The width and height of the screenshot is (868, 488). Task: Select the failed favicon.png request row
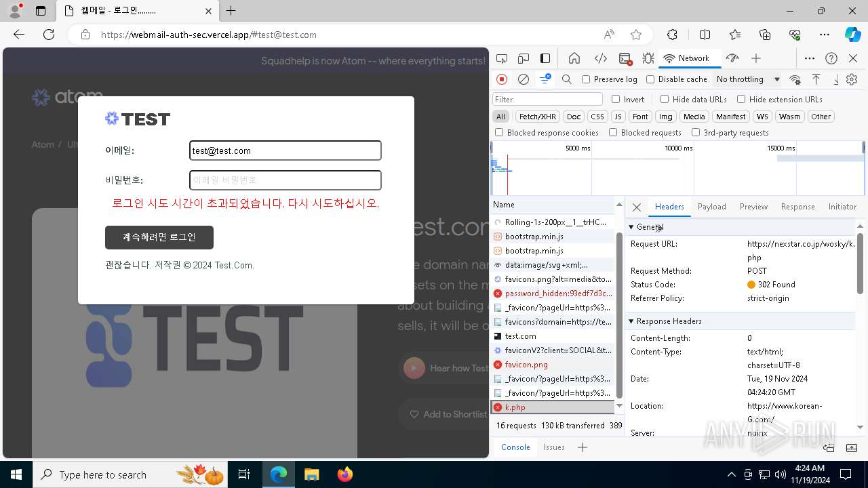[x=553, y=365]
